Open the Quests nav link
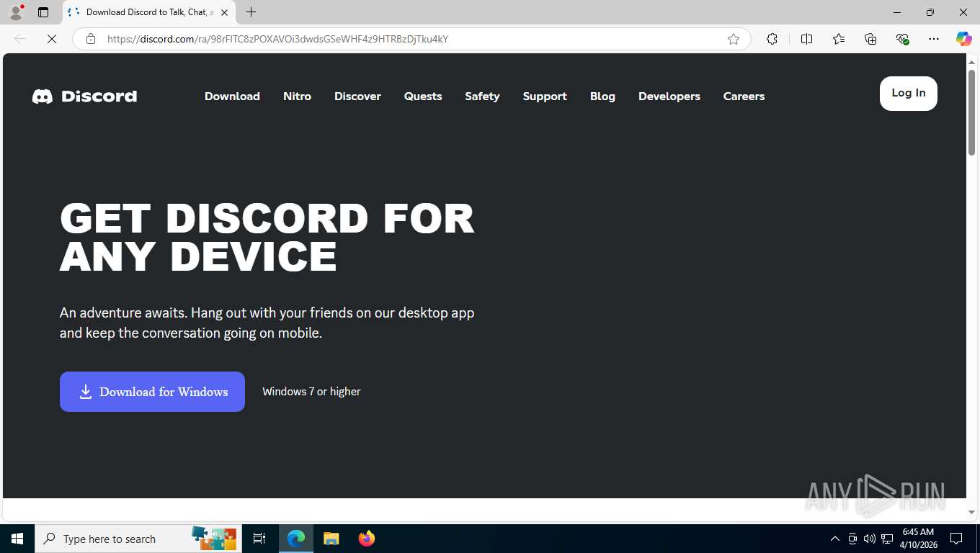The image size is (980, 553). pos(423,96)
